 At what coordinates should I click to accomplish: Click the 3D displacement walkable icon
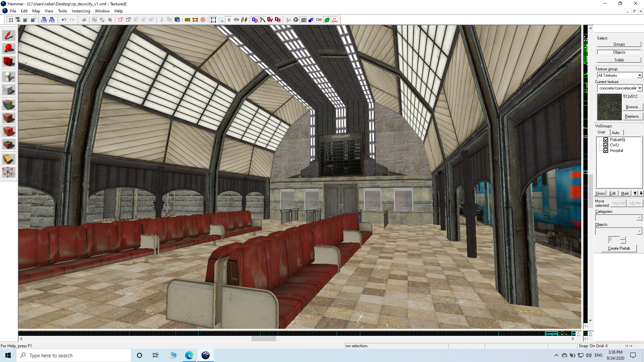pos(263,20)
